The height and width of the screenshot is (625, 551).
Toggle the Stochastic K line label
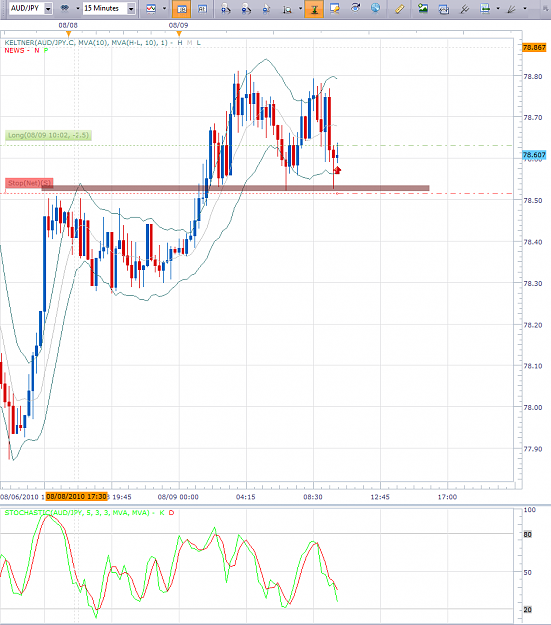[x=162, y=513]
